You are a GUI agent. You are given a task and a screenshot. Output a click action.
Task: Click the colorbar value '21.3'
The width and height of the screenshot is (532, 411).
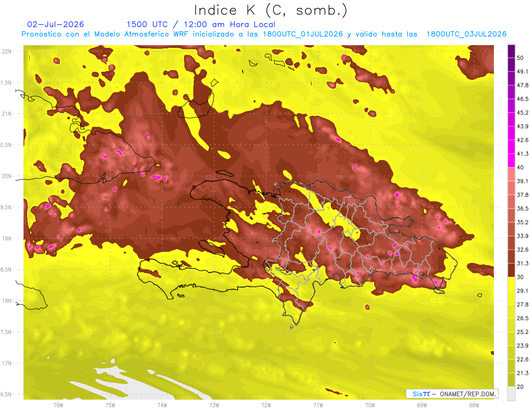tap(522, 373)
